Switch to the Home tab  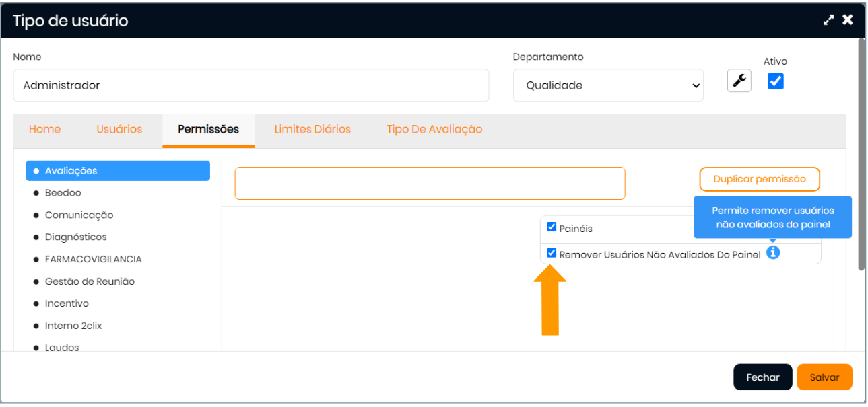click(44, 129)
